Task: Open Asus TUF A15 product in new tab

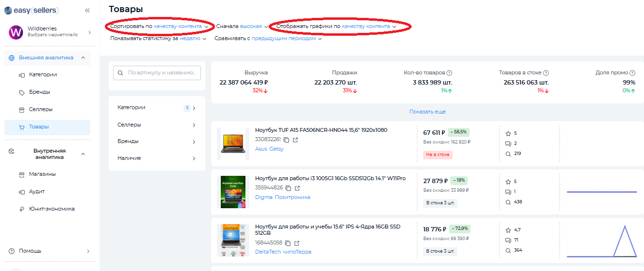Action: (296, 140)
